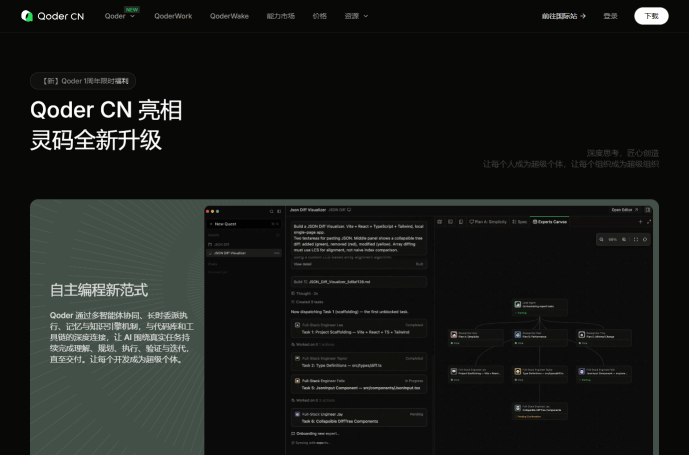Open the Qoder 1周年限时福利 banner
689x455 pixels.
[x=83, y=81]
